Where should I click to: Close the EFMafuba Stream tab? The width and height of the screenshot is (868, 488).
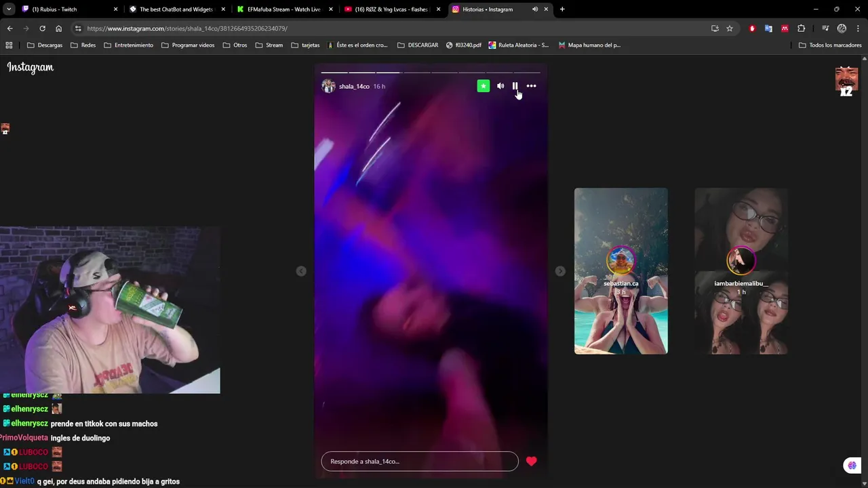coord(330,9)
